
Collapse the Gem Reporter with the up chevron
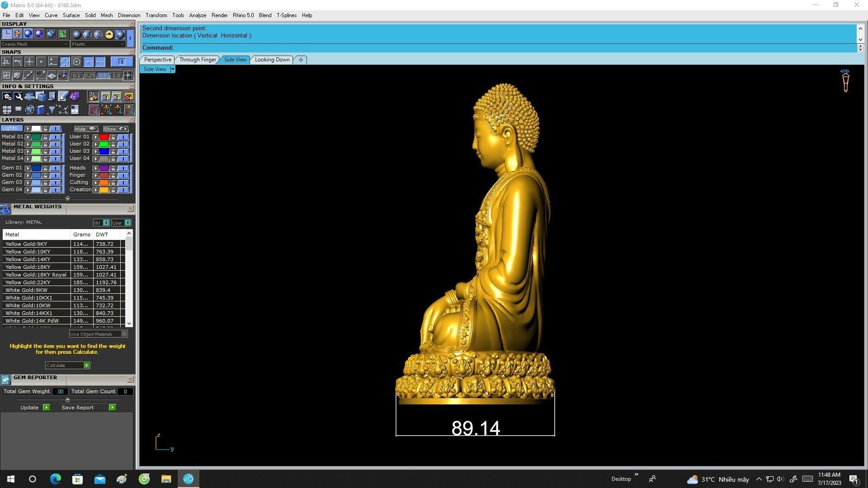[68, 399]
